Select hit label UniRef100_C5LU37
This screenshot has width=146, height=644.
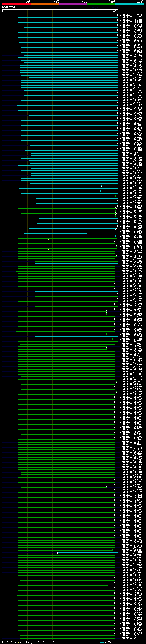tap(131, 67)
